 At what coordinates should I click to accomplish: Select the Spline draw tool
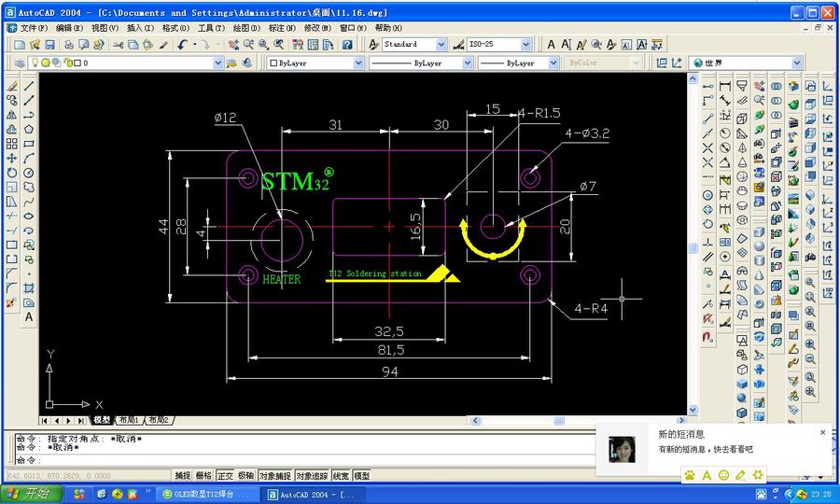point(29,202)
